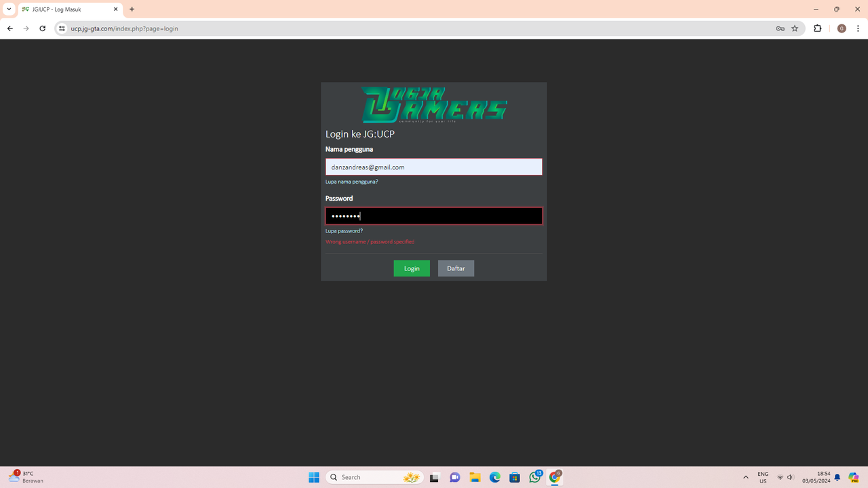The height and width of the screenshot is (488, 868).
Task: Open the Windows Start menu
Action: pos(314,477)
